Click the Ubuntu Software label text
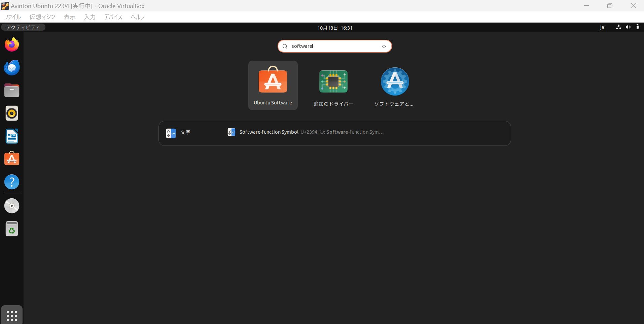Screen dimensions: 644x324 pos(273,103)
